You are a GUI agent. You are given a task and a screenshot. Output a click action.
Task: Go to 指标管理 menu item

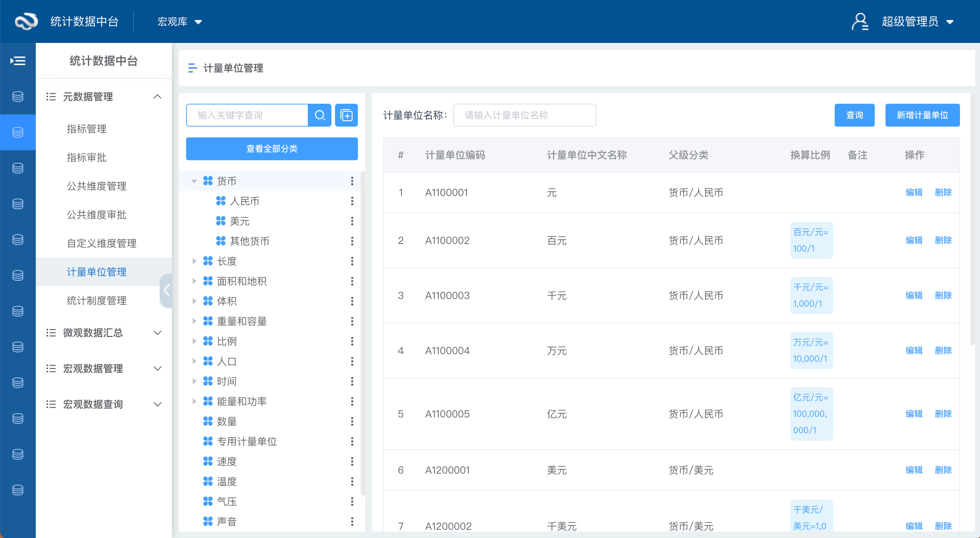click(x=86, y=129)
